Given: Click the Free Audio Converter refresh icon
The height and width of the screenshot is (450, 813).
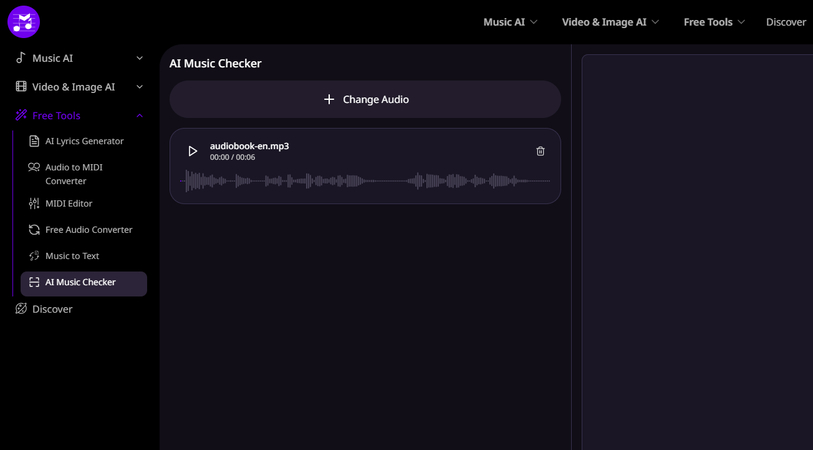Looking at the screenshot, I should click(34, 230).
